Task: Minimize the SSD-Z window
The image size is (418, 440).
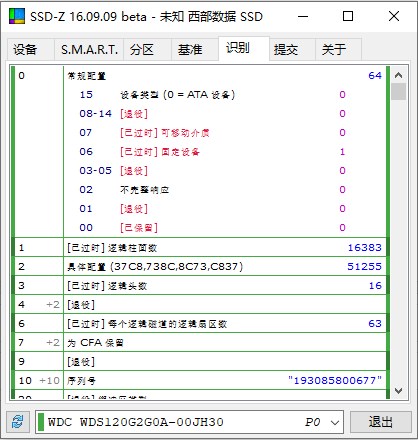Action: [x=303, y=16]
